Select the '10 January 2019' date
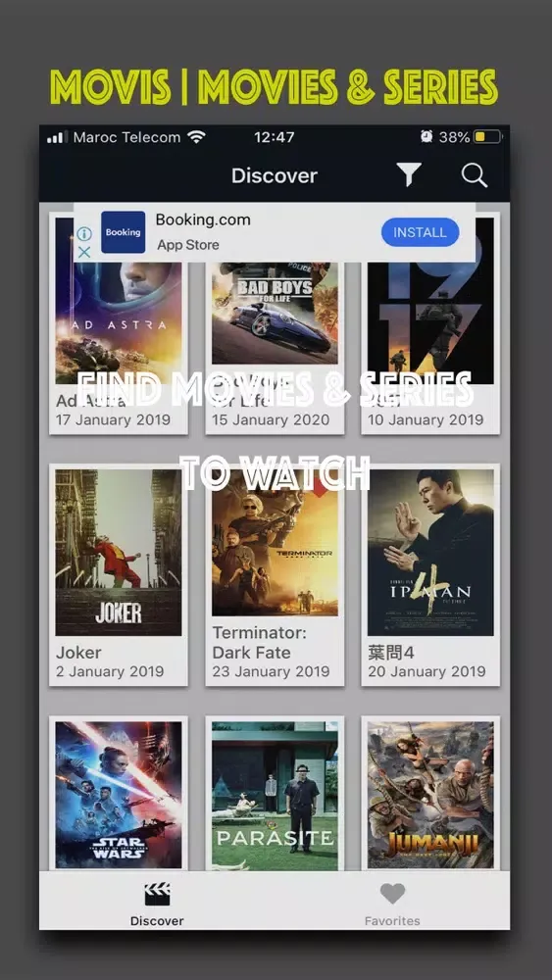This screenshot has height=980, width=552. (426, 419)
